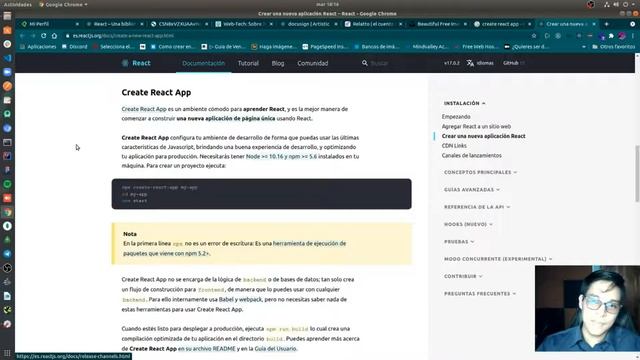
Task: Click the search magnifier icon
Action: [x=364, y=63]
